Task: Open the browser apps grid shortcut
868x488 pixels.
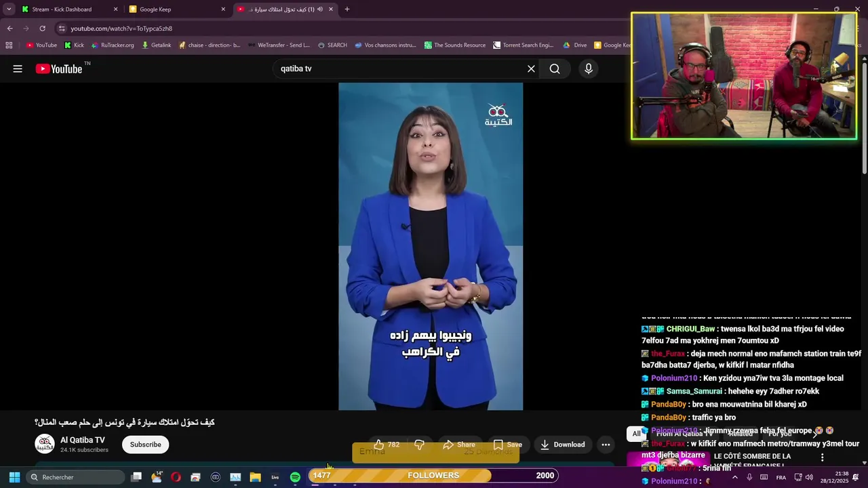Action: (9, 45)
